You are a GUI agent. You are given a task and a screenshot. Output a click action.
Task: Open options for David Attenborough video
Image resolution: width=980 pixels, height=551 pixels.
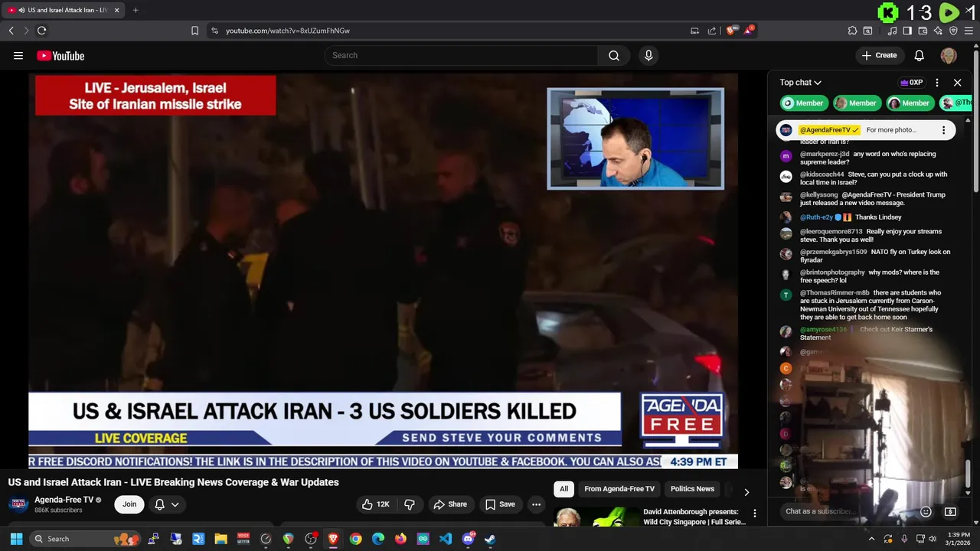(754, 514)
